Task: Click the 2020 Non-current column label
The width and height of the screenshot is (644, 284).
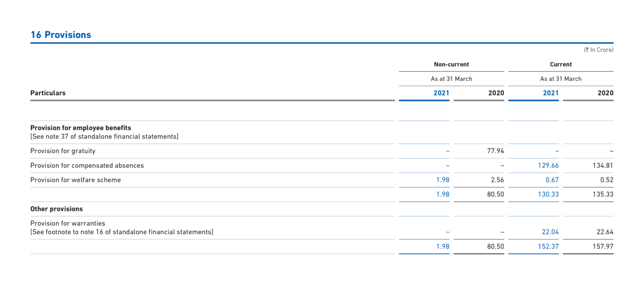Action: (496, 93)
